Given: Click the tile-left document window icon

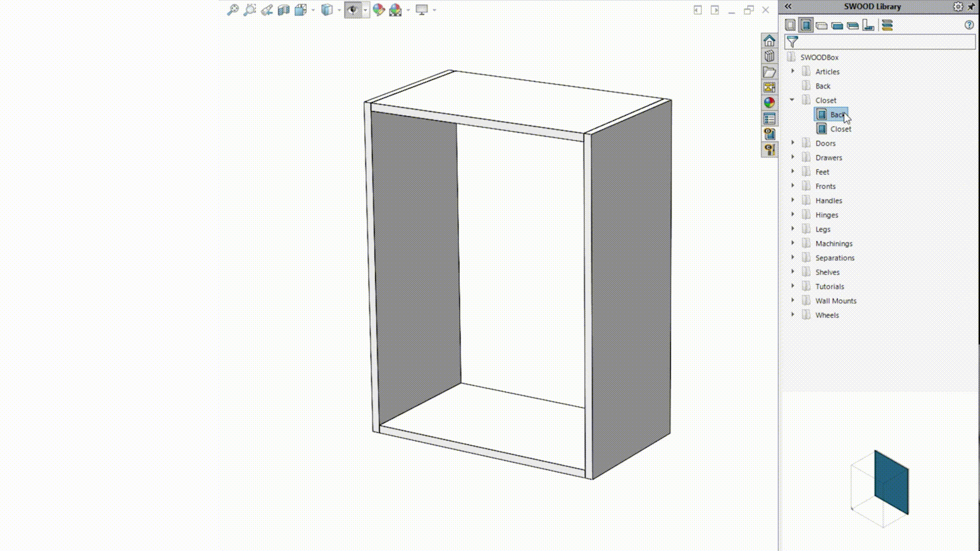Looking at the screenshot, I should pos(698,10).
